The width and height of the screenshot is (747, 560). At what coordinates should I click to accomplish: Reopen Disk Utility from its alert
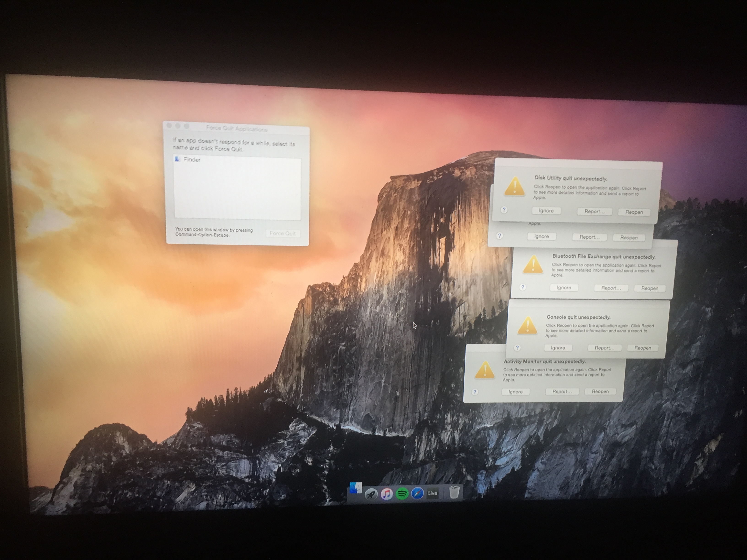point(634,212)
